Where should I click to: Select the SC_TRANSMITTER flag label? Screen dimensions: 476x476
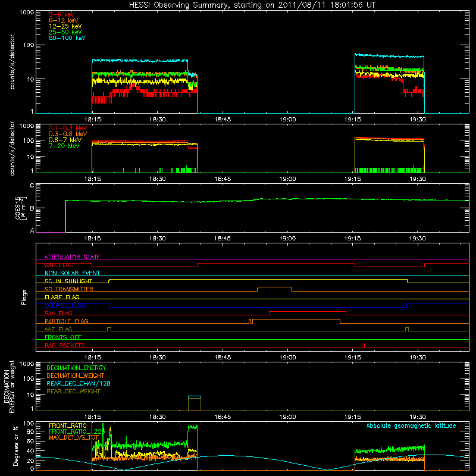pyautogui.click(x=69, y=289)
